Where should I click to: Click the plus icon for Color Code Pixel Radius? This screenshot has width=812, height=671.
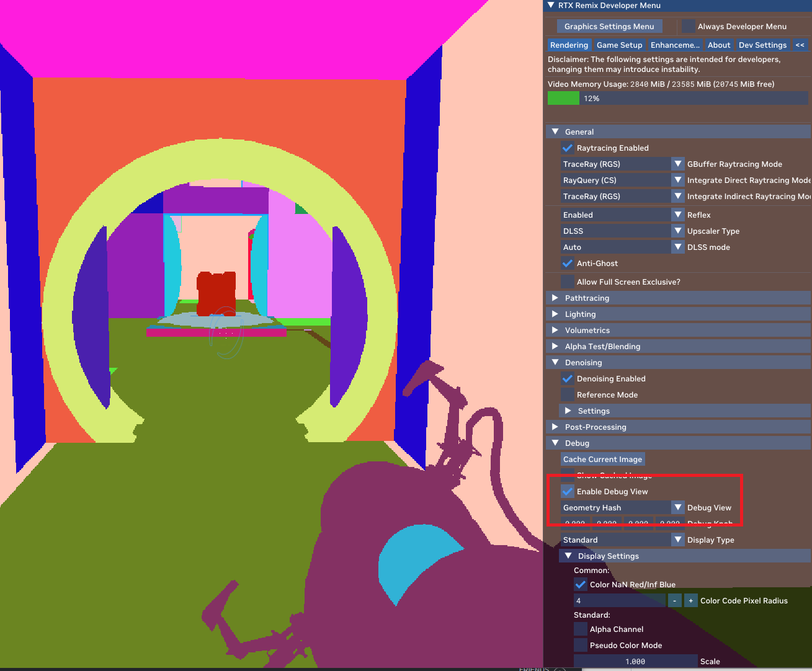tap(690, 600)
